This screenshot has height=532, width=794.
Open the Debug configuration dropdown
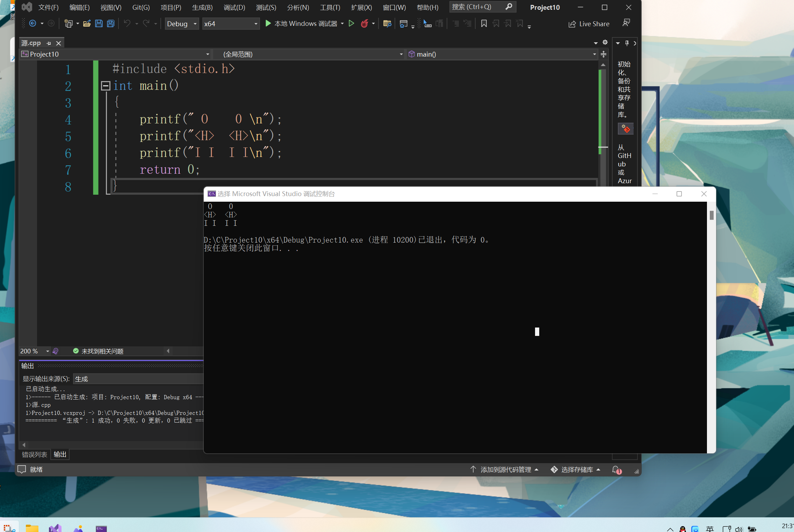195,24
